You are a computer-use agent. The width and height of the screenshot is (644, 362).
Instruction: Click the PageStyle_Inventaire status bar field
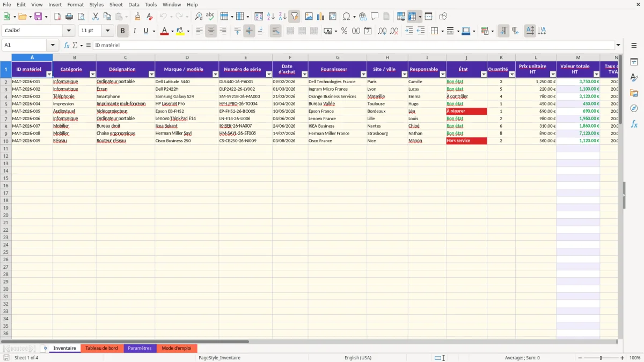pyautogui.click(x=219, y=358)
